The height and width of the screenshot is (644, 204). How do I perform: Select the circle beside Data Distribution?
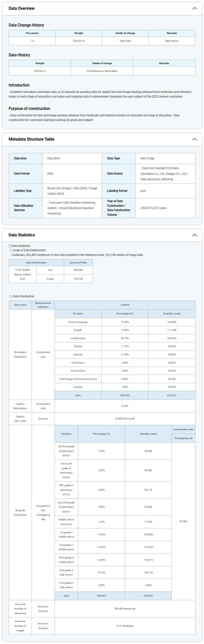pos(11,296)
